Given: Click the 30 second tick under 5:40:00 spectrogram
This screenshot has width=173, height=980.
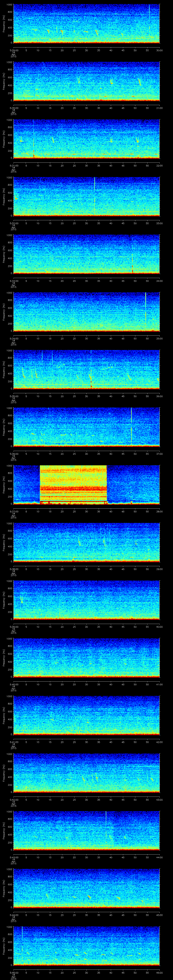Looking at the screenshot, I should point(86,684).
